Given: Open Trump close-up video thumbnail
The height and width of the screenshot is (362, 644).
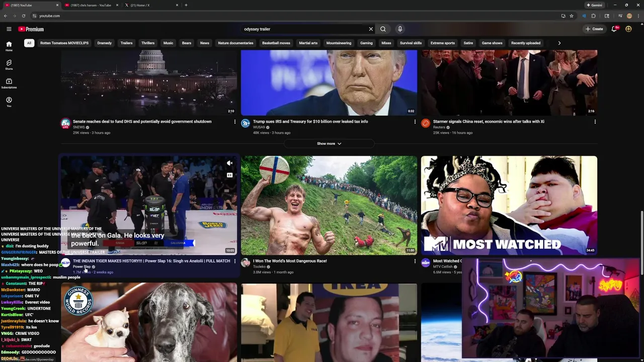Looking at the screenshot, I should (x=329, y=83).
